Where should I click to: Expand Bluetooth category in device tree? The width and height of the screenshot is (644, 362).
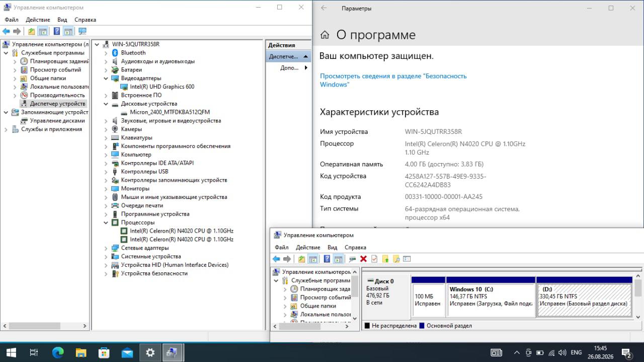point(106,53)
